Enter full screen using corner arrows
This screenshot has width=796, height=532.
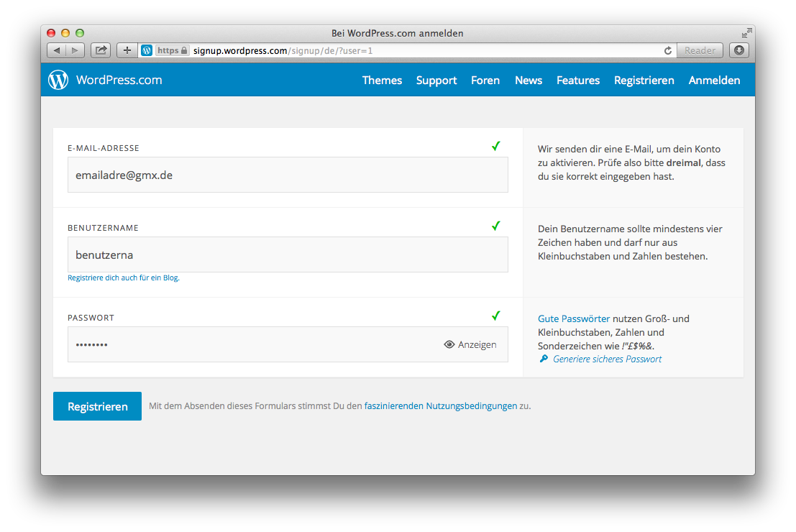tap(746, 33)
